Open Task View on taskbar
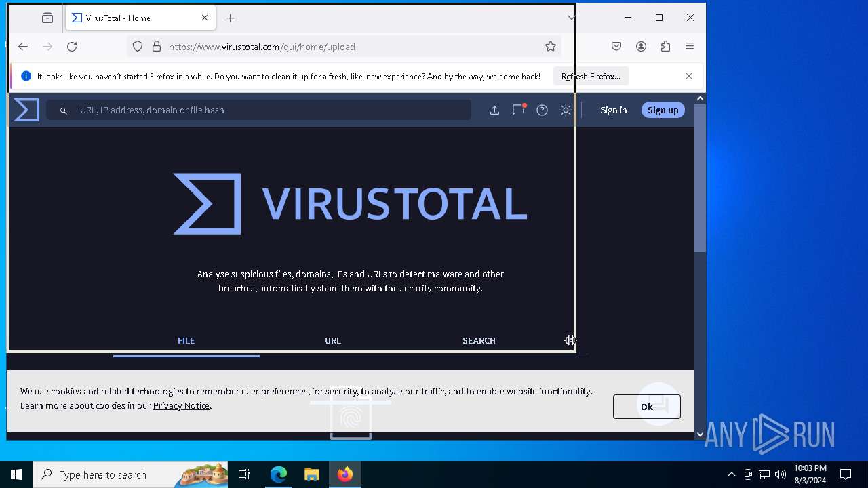This screenshot has height=488, width=868. tap(244, 474)
